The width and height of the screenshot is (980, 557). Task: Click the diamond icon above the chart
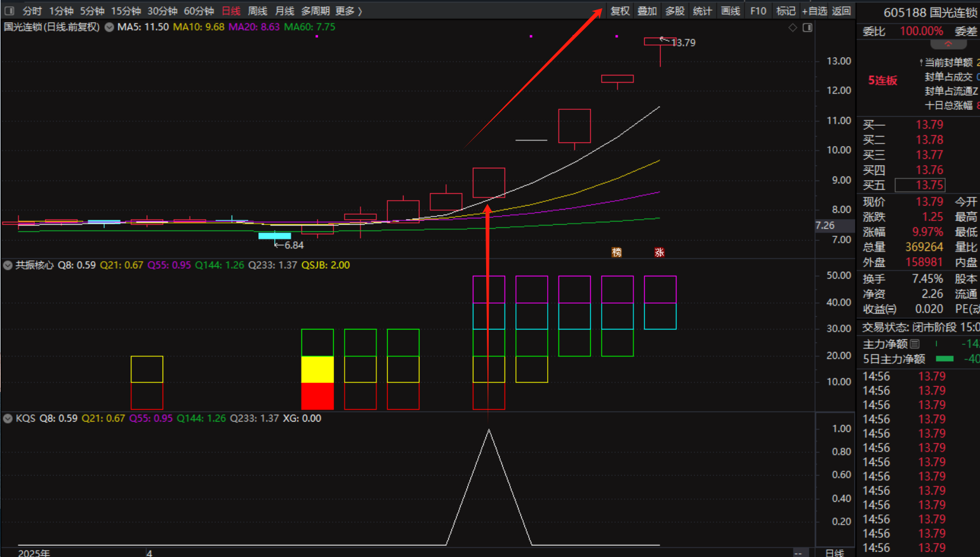point(793,28)
